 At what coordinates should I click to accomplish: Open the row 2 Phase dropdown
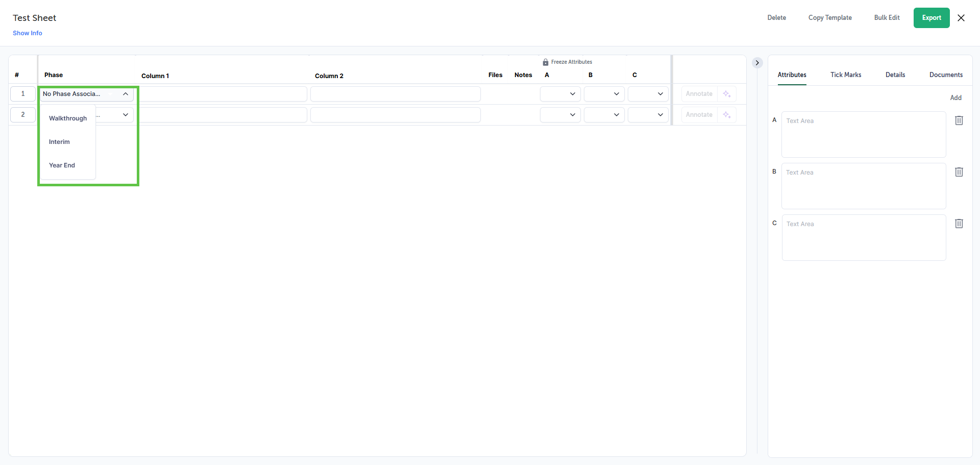click(126, 115)
